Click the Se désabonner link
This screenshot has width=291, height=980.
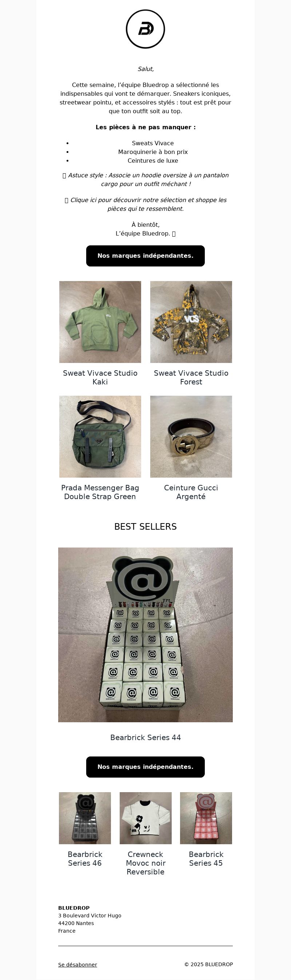click(x=77, y=964)
